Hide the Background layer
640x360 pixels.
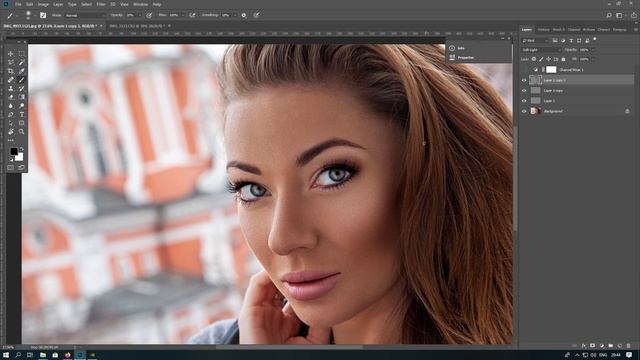pos(524,111)
